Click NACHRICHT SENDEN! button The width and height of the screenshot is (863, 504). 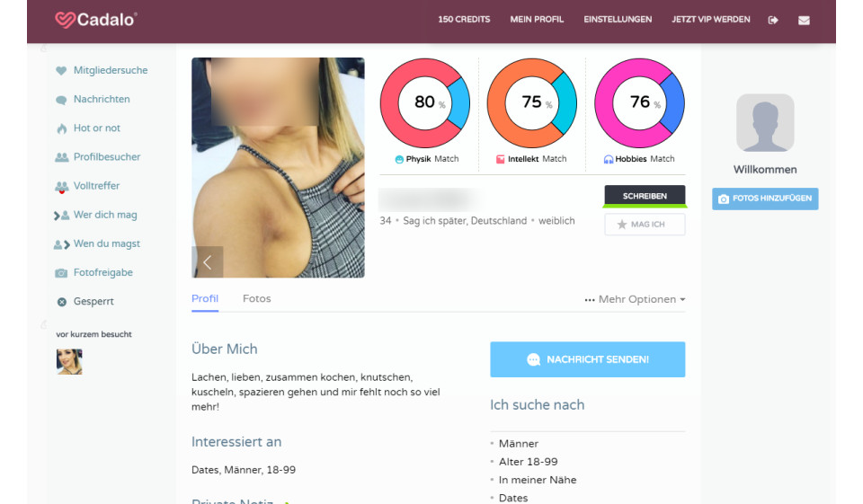coord(587,359)
